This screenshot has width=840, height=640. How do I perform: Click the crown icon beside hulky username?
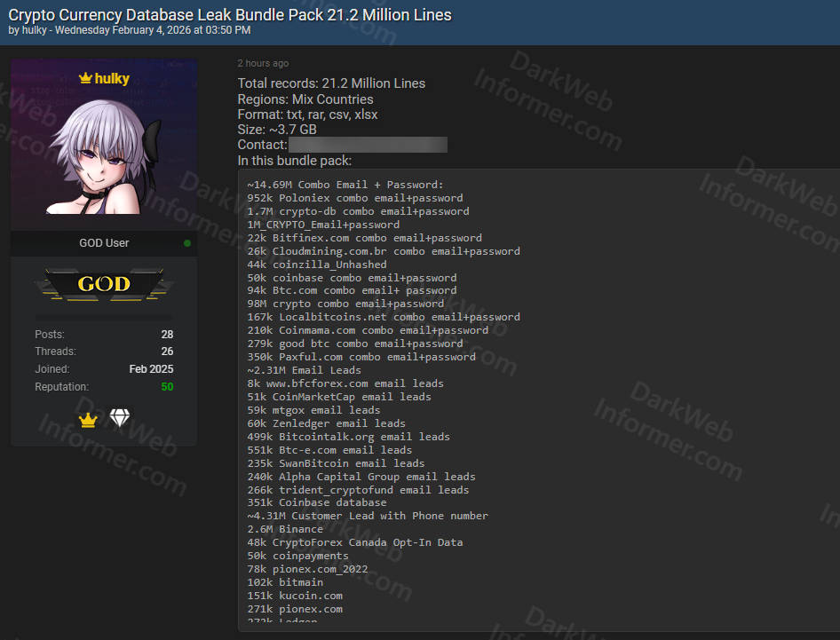tap(85, 79)
